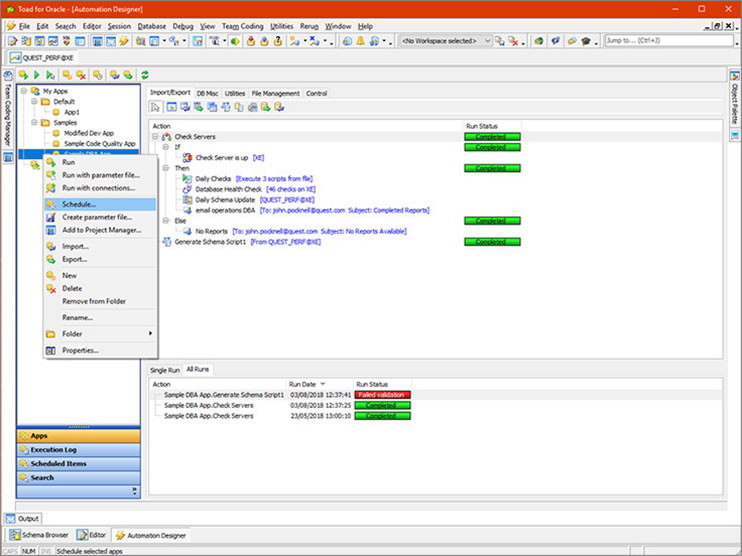The width and height of the screenshot is (742, 556).
Task: Click the last action icon in Import/Export palette
Action: tap(279, 107)
